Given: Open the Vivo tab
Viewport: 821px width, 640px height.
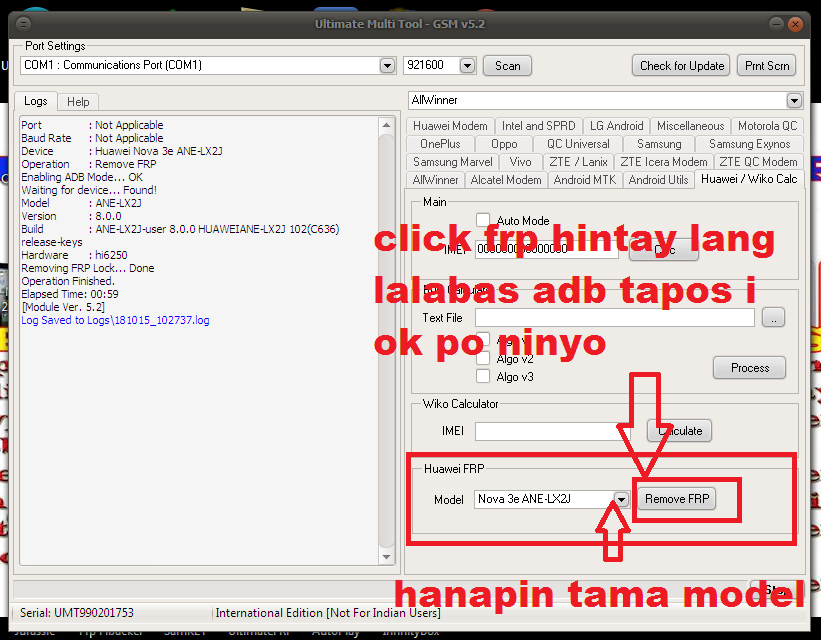Looking at the screenshot, I should (x=520, y=162).
